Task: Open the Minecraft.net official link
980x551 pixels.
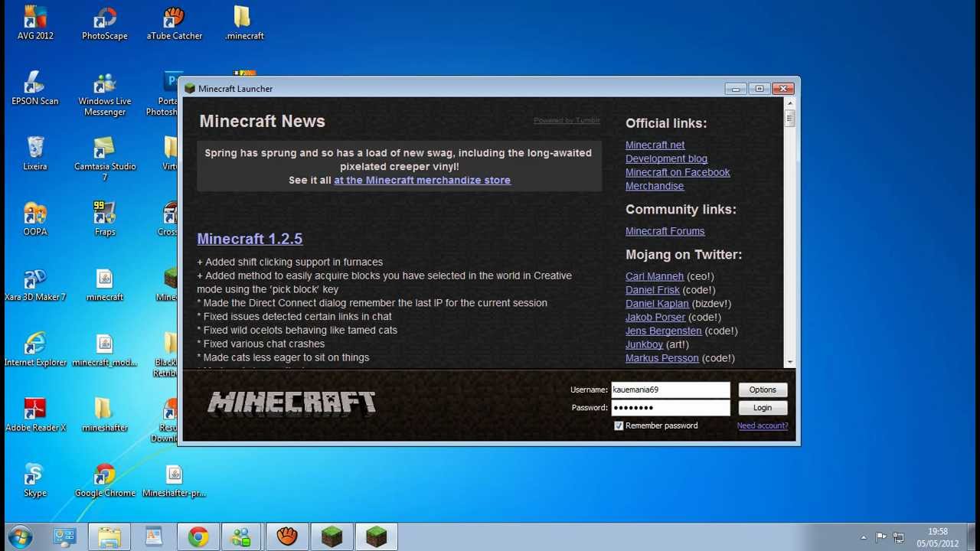Action: point(655,145)
